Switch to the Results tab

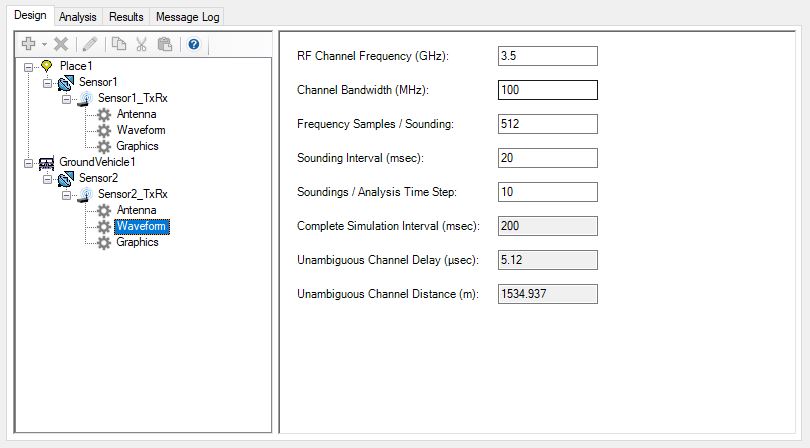[x=127, y=17]
